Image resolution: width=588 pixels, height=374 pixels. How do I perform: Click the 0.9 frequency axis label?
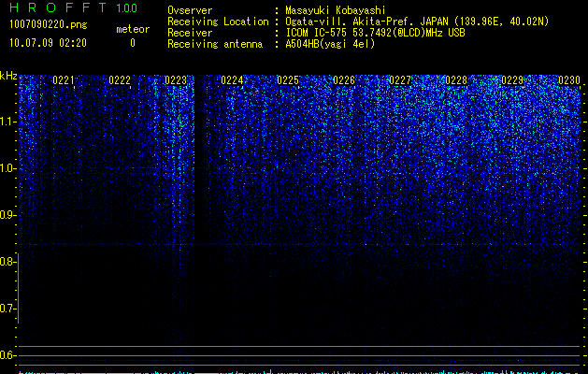pyautogui.click(x=7, y=215)
